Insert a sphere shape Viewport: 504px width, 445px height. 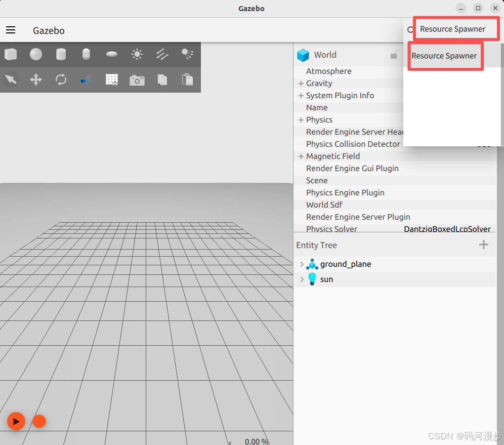(36, 54)
